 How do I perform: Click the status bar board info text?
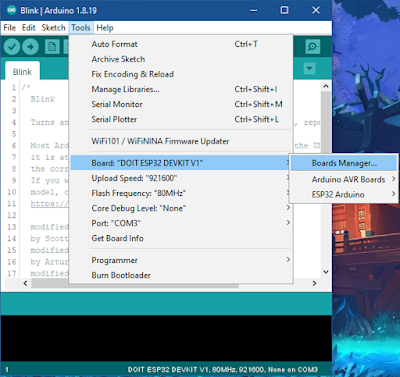coord(222,370)
